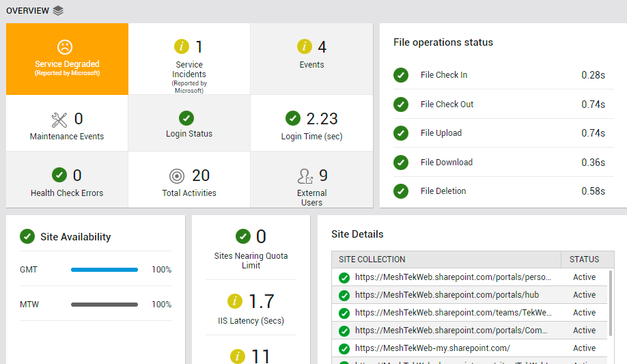Viewport: 627px width, 364px height.
Task: Click the Service Incidents info icon
Action: click(181, 47)
